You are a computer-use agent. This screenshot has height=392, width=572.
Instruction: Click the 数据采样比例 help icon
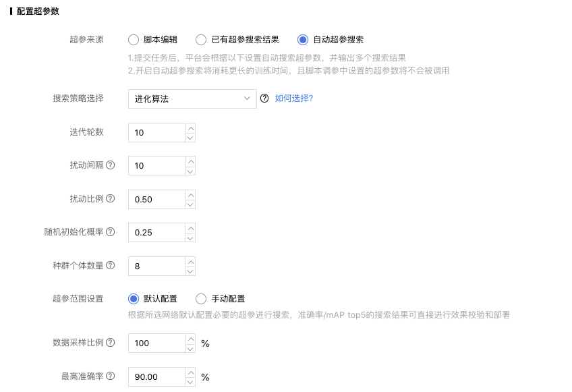pyautogui.click(x=111, y=342)
